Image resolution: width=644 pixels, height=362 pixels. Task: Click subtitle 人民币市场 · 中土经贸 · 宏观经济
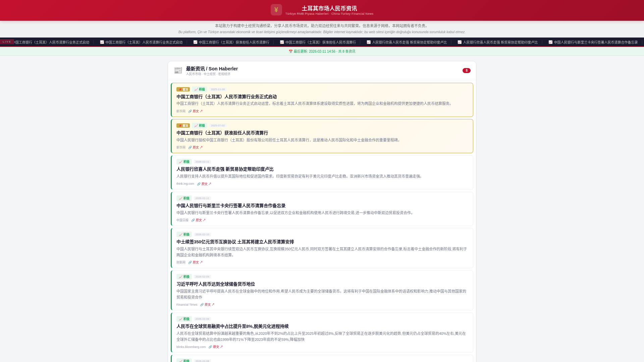pyautogui.click(x=208, y=74)
